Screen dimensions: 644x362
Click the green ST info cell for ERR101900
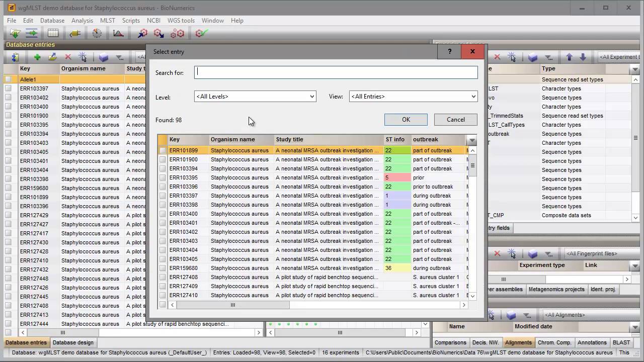(x=397, y=159)
